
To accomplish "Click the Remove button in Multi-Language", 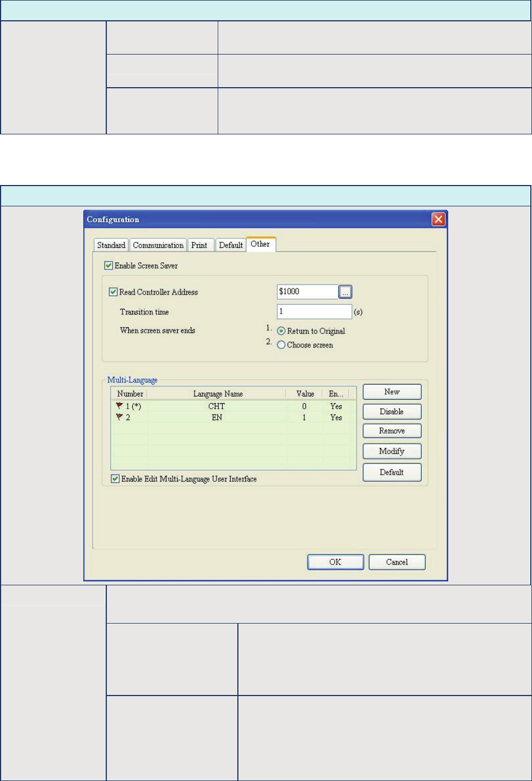I will [x=392, y=431].
